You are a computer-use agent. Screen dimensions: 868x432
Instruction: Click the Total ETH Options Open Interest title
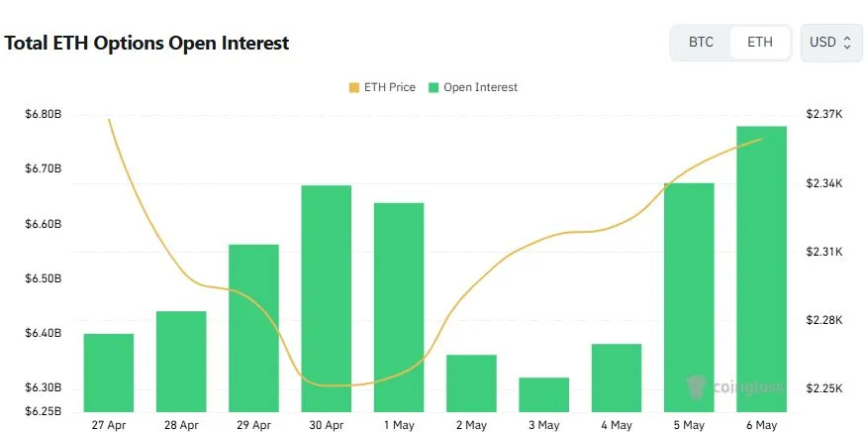[146, 43]
